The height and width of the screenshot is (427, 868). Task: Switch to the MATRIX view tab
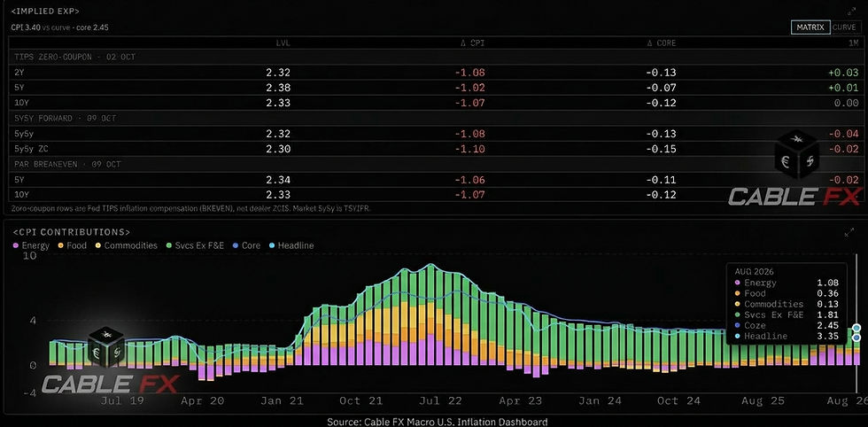click(810, 27)
